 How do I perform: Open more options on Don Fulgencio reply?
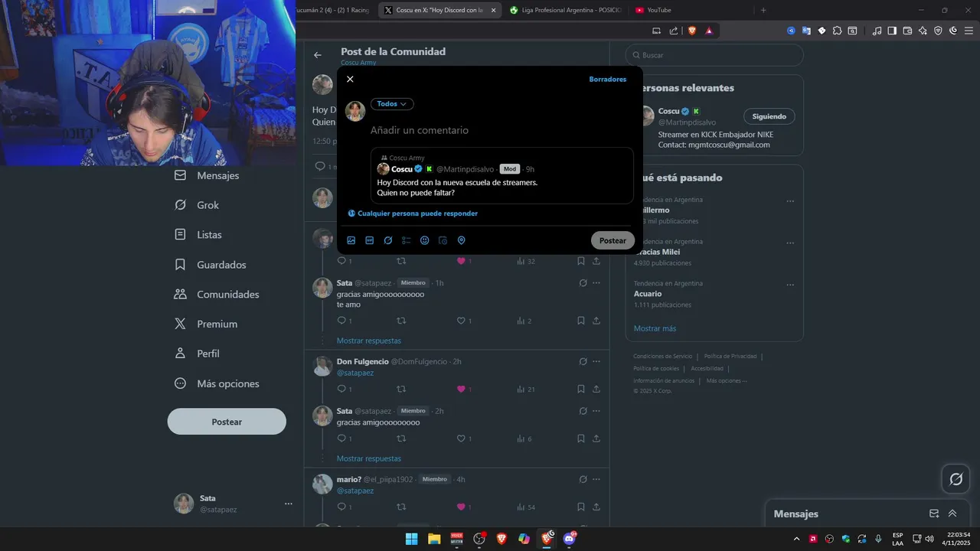(596, 361)
